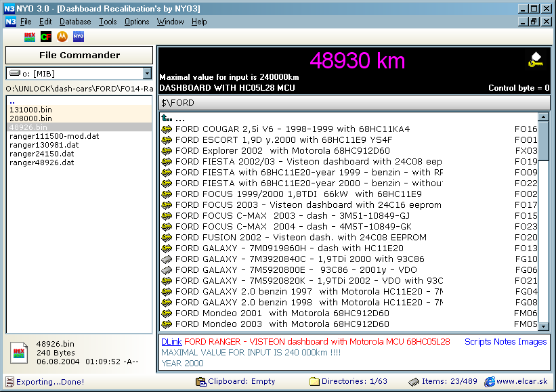Click the DLink link in the info panel

pyautogui.click(x=171, y=342)
